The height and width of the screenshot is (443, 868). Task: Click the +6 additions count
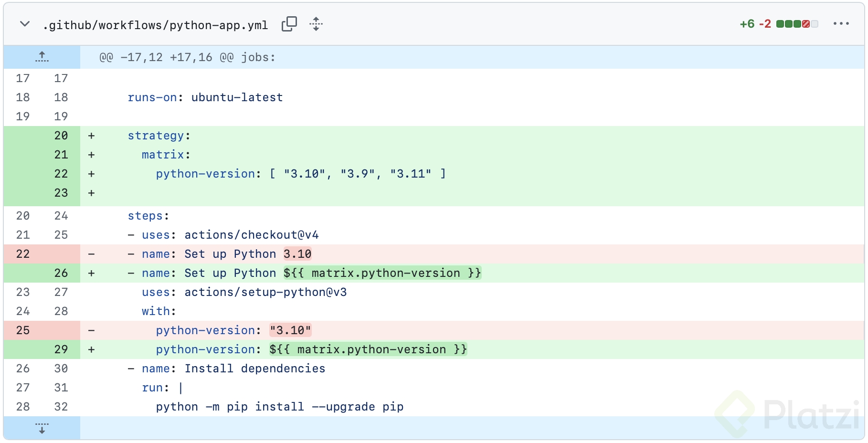747,24
